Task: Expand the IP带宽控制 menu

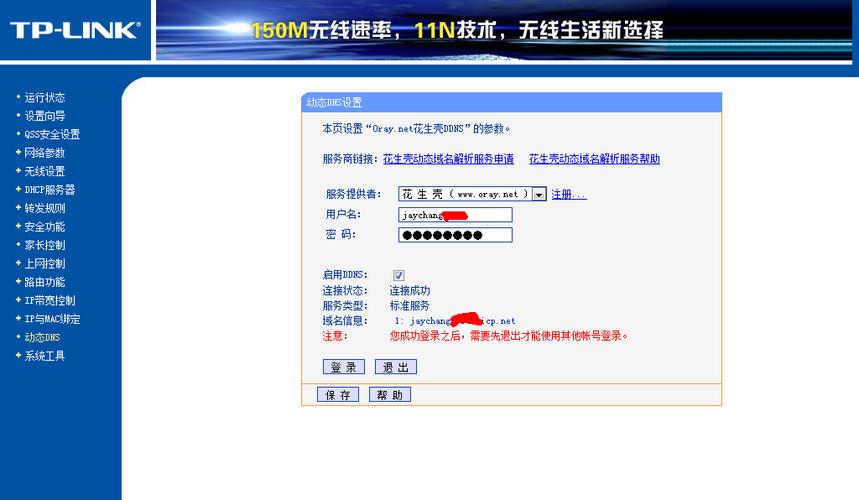Action: click(x=49, y=300)
